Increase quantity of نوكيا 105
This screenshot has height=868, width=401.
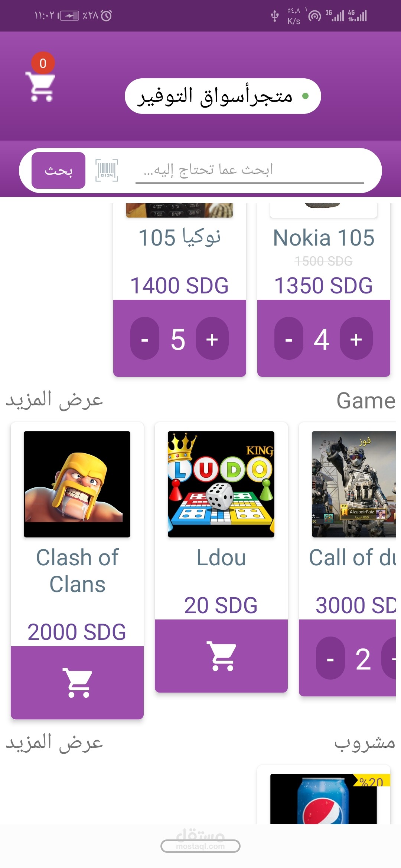pyautogui.click(x=212, y=338)
